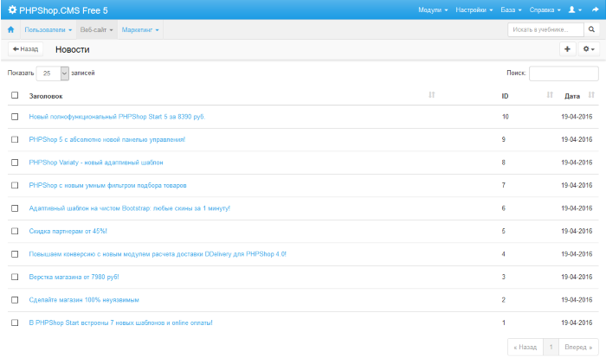Expand the Справка menu
Viewport: 606px width, 364px height.
545,10
